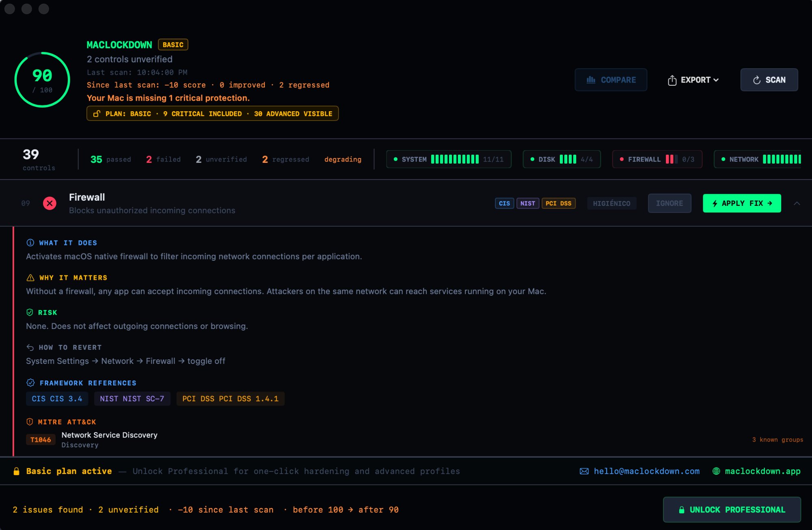Click the CIS CIS 3.4 framework reference chip
This screenshot has height=530, width=812.
[57, 399]
